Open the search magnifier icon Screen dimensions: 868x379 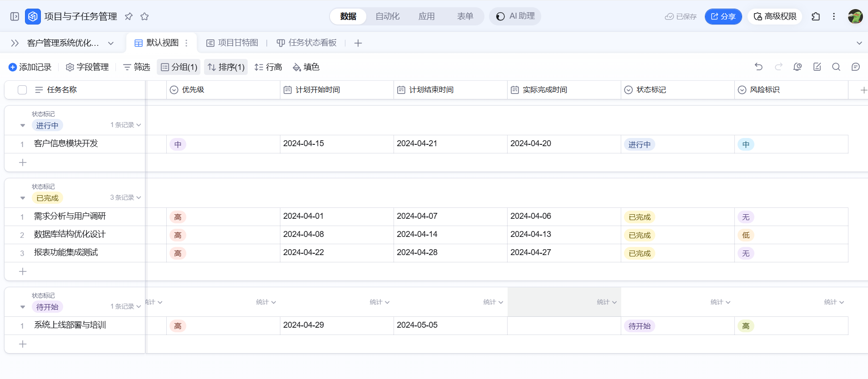click(x=836, y=67)
